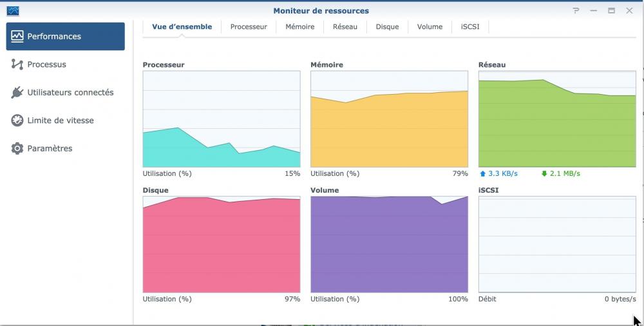The image size is (644, 326).
Task: Click the help question mark icon
Action: (576, 11)
